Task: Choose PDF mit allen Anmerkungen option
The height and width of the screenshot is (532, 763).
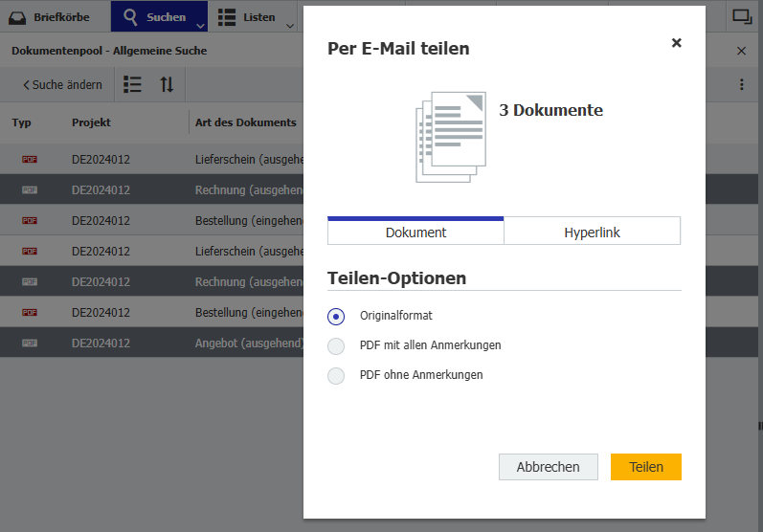Action: (x=336, y=345)
